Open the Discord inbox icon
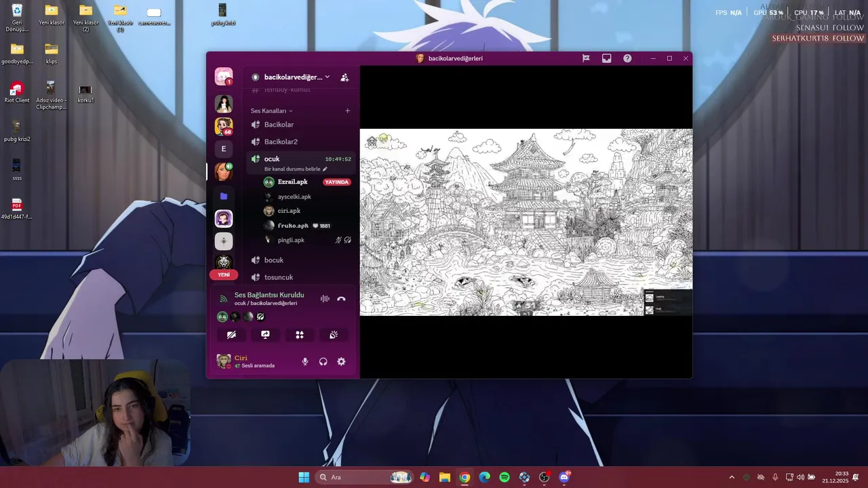Screen dimensions: 868x488 (x=607, y=58)
